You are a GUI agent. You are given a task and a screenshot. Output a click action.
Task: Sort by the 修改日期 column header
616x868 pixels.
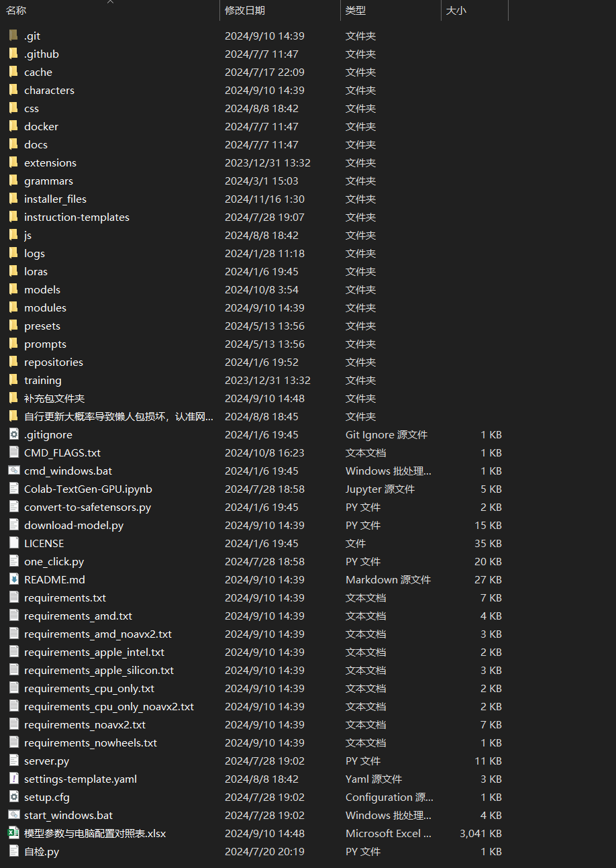[245, 10]
